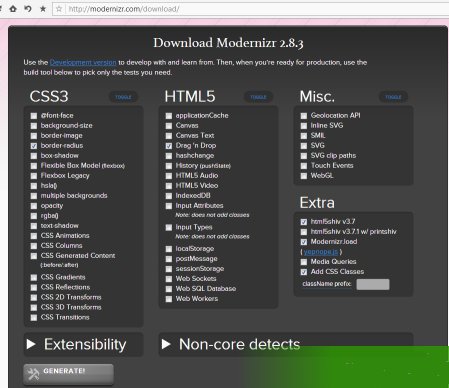449x388 pixels.
Task: Check the rgba() checkbox
Action: click(34, 216)
